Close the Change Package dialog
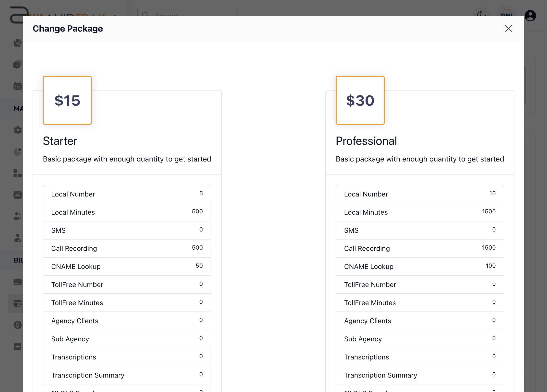Viewport: 547px width, 392px height. [x=509, y=29]
